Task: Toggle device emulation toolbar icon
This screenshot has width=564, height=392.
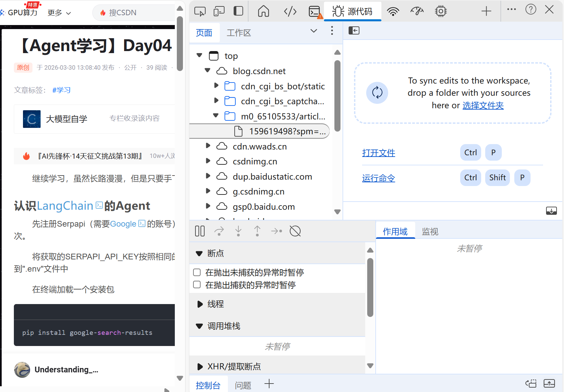Action: point(219,11)
